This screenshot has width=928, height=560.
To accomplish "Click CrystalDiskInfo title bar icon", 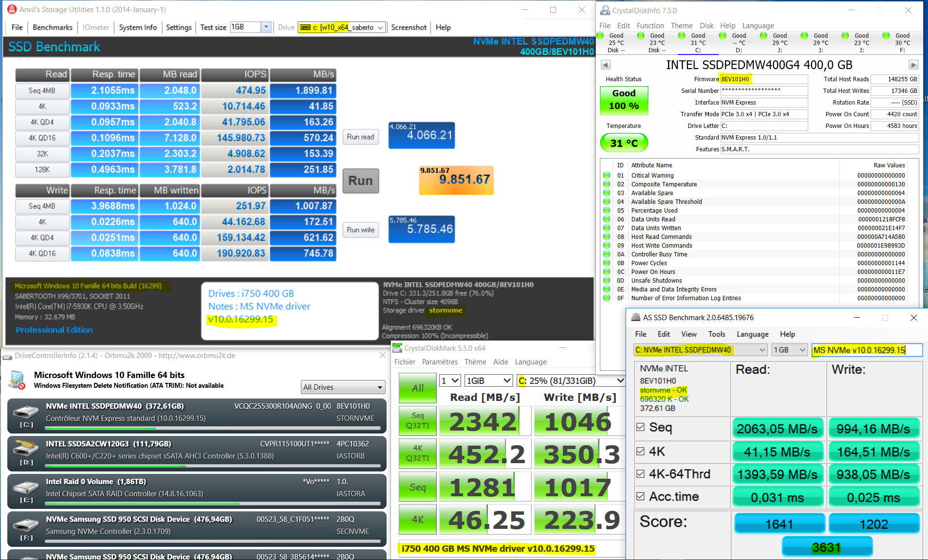I will click(x=605, y=10).
